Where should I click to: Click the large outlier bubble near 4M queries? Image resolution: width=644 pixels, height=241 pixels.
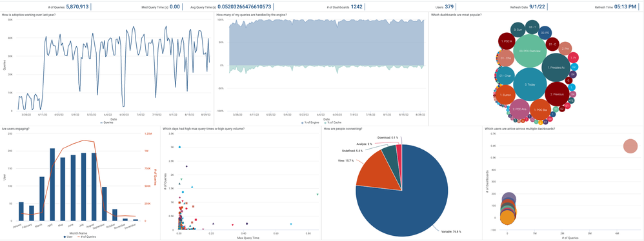[x=630, y=146]
